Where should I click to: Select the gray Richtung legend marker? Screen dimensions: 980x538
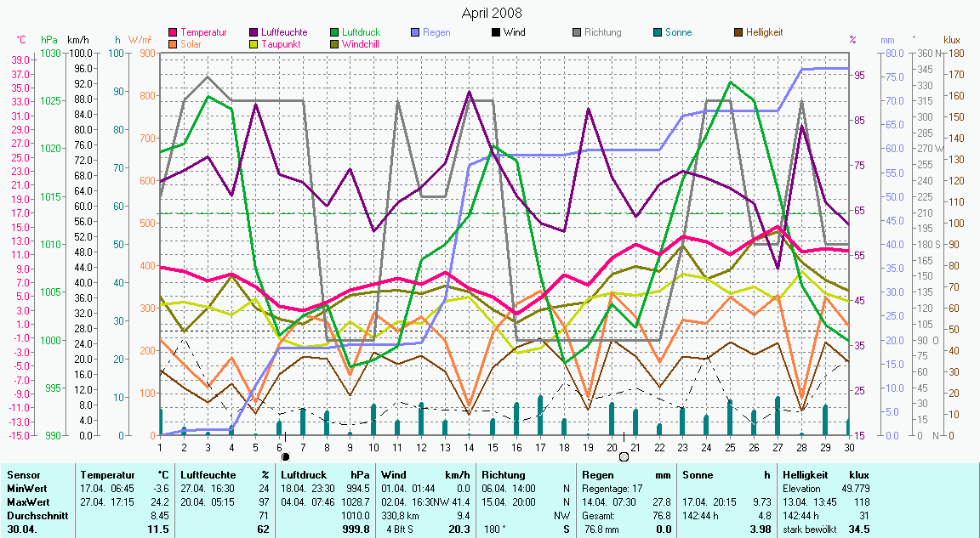click(578, 32)
